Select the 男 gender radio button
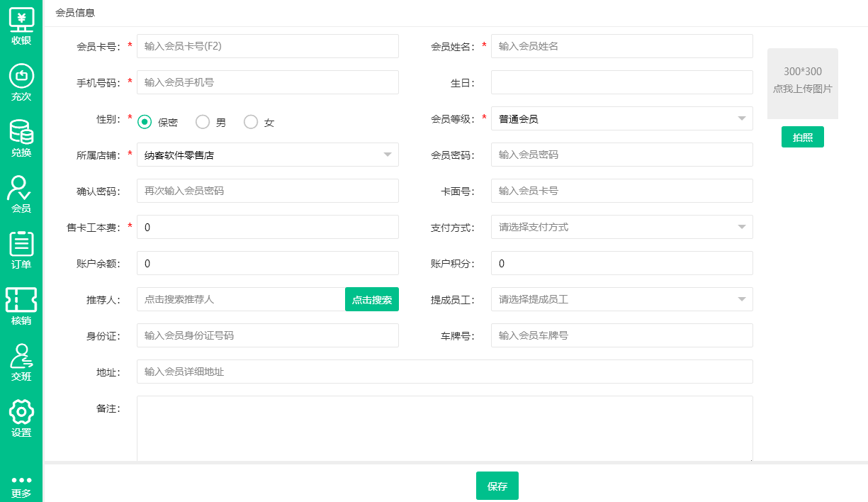This screenshot has height=502, width=868. (203, 122)
